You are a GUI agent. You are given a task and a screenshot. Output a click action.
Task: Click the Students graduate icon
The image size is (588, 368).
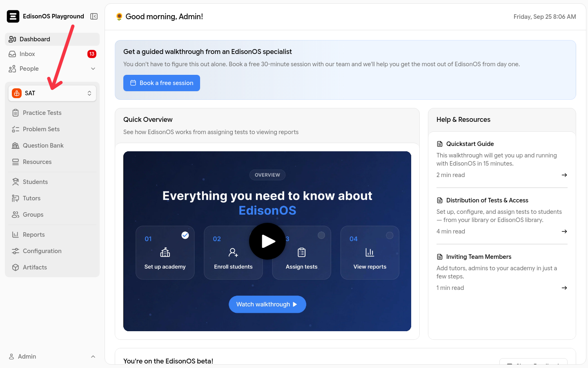[x=16, y=182]
